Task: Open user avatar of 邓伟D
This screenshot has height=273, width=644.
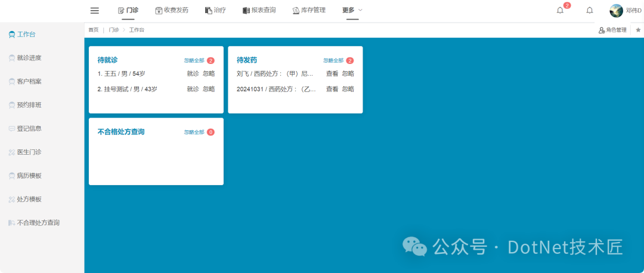Action: (616, 11)
